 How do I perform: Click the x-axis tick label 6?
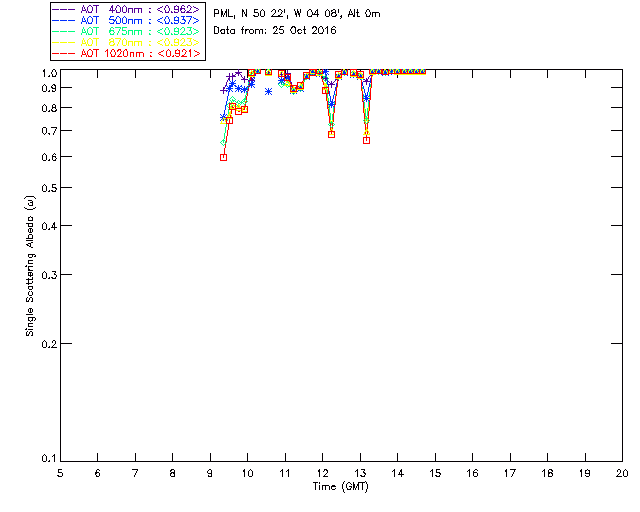pyautogui.click(x=98, y=474)
